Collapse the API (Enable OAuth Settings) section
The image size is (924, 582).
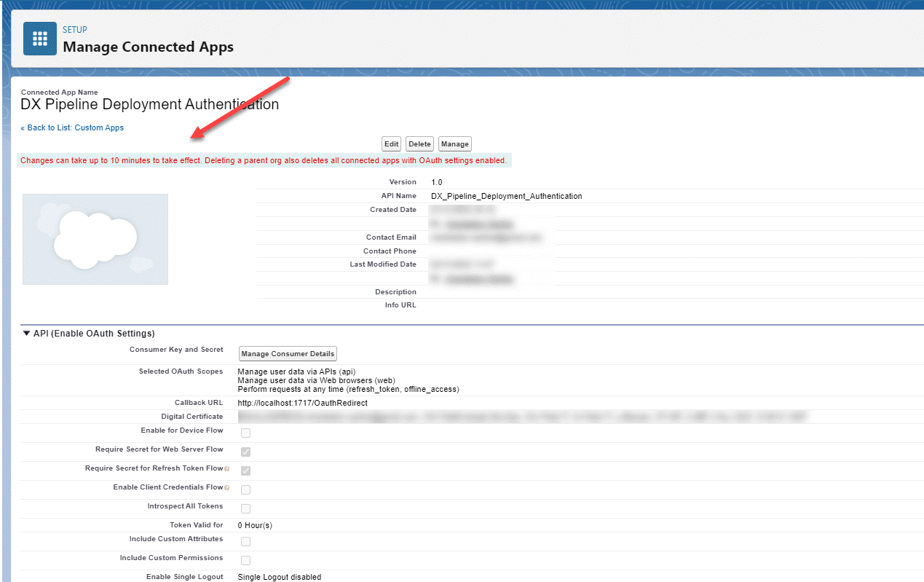(27, 334)
